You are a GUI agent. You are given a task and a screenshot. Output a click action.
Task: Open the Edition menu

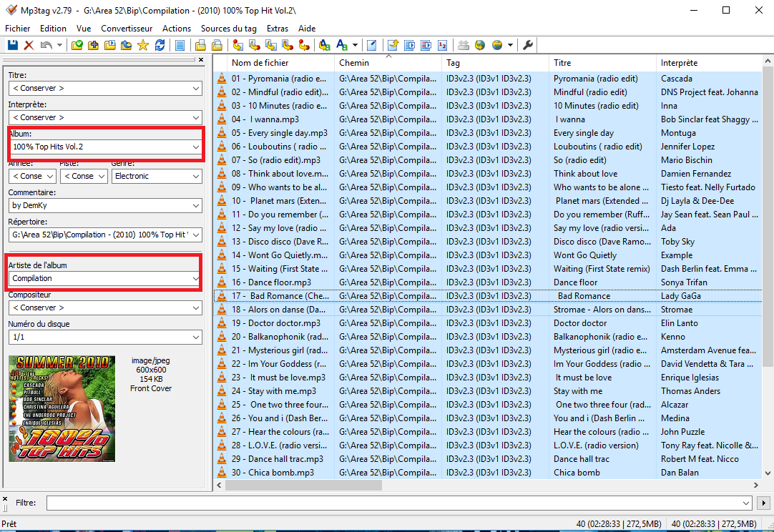tap(53, 29)
